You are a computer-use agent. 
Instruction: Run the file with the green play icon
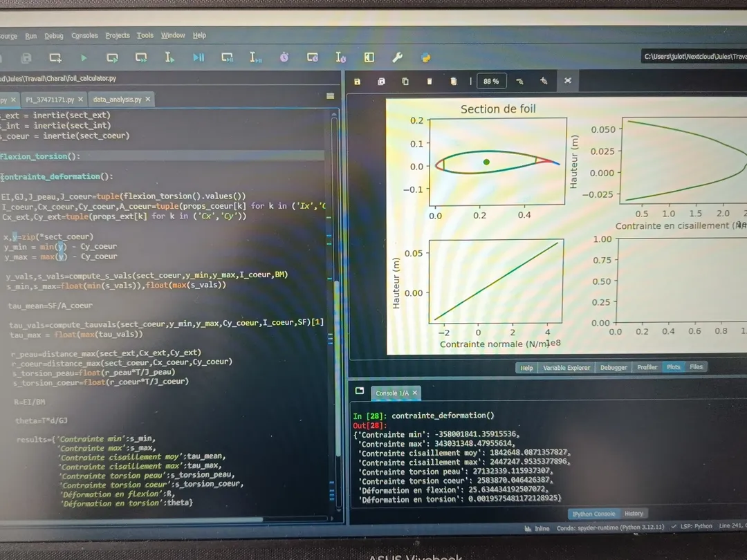(84, 57)
